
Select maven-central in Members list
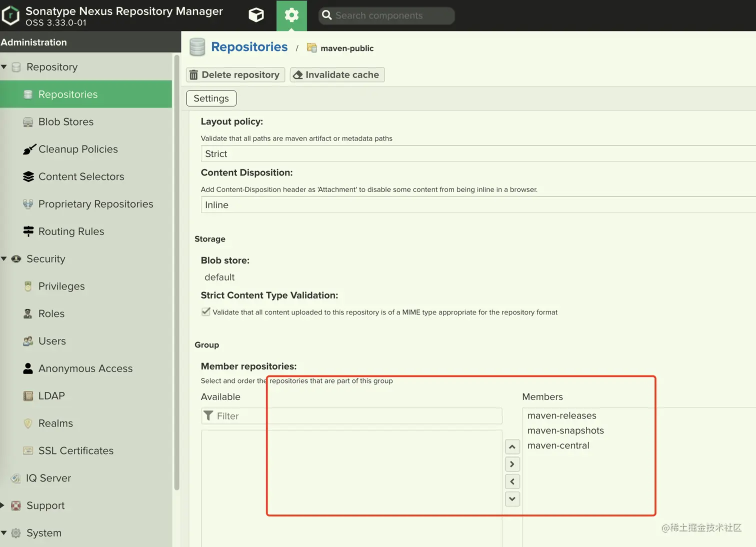click(x=558, y=445)
